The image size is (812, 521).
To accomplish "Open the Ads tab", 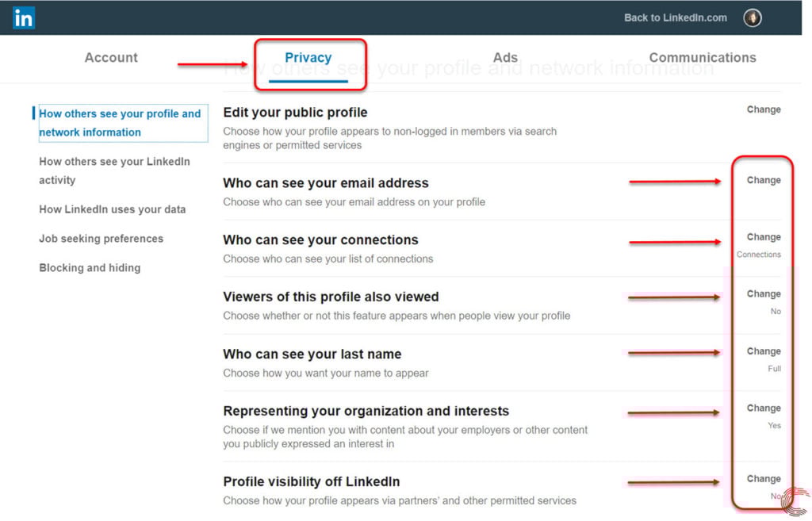I will coord(505,57).
